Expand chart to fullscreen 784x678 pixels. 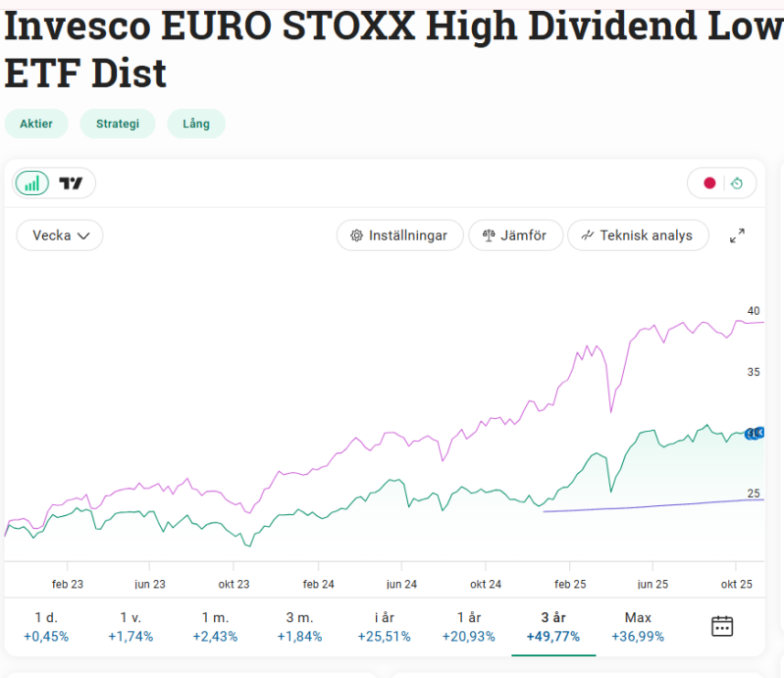(737, 235)
